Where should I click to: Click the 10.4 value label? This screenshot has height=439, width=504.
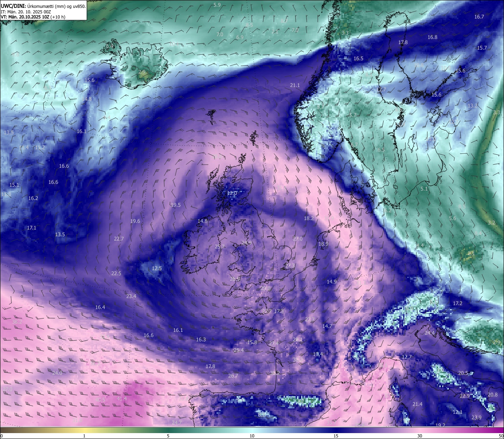pos(318,354)
